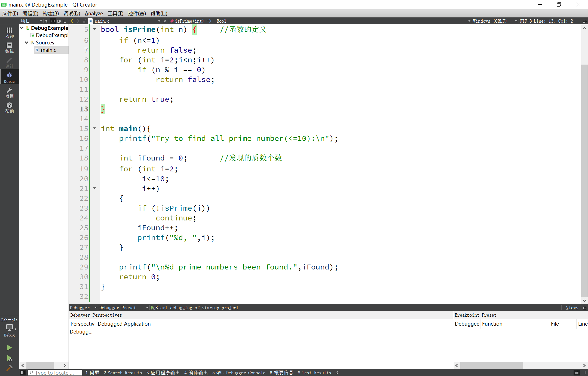Viewport: 588px width, 376px height.
Task: Click the project tree filter icon
Action: point(47,21)
